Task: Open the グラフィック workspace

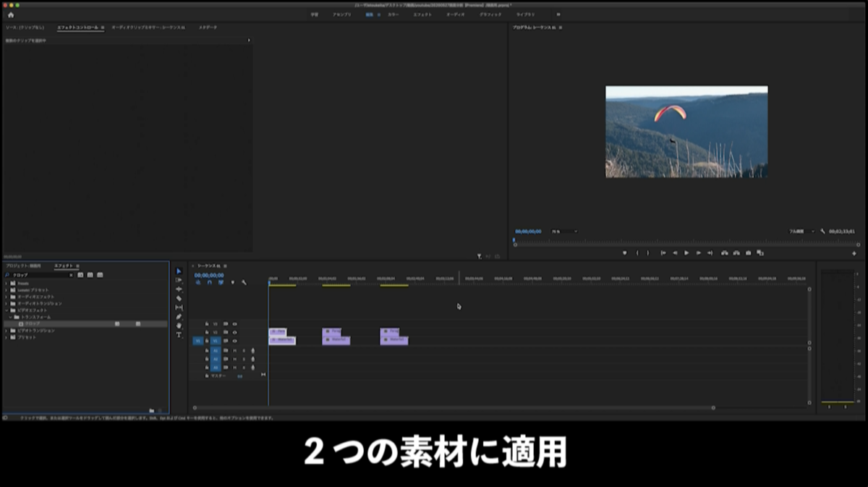Action: [490, 14]
